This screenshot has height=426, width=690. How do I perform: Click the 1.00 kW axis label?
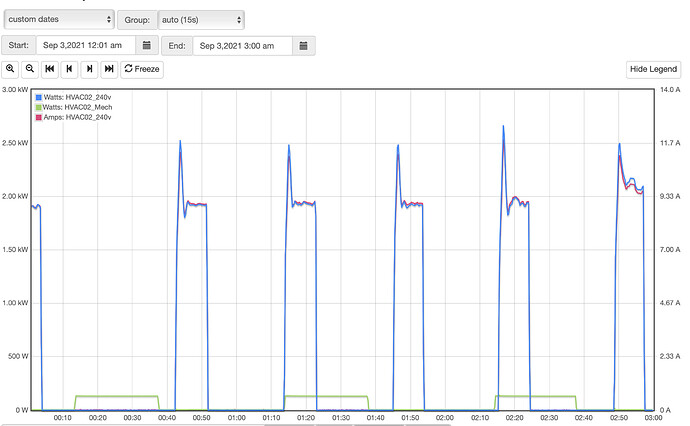pos(15,303)
